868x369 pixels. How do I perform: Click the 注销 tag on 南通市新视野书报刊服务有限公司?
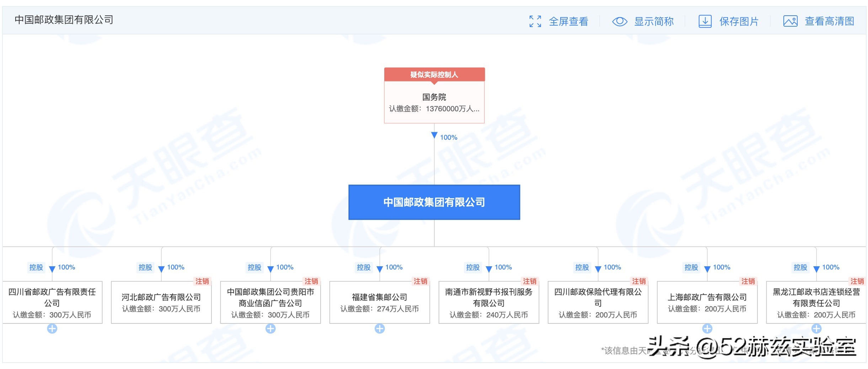529,282
